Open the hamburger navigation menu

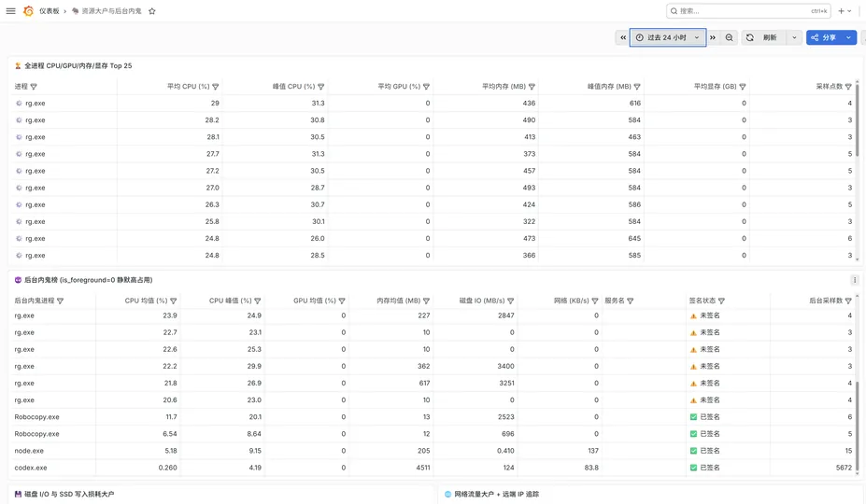[10, 11]
